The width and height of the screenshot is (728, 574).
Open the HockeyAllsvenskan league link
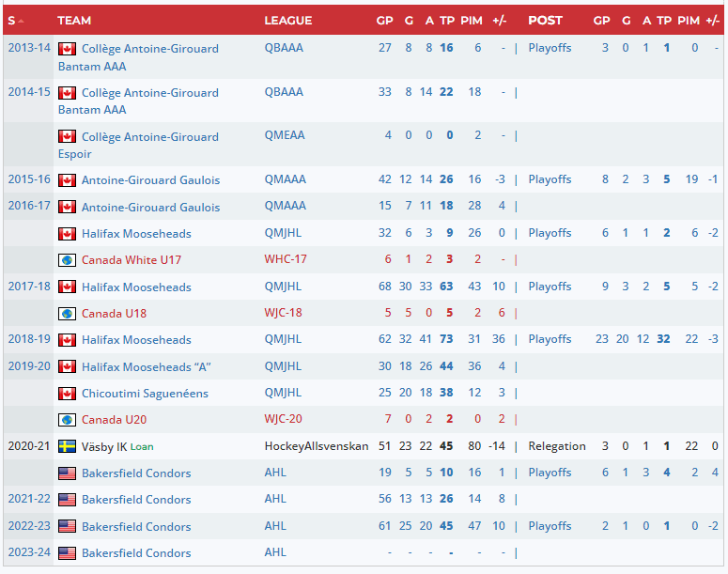click(x=317, y=446)
